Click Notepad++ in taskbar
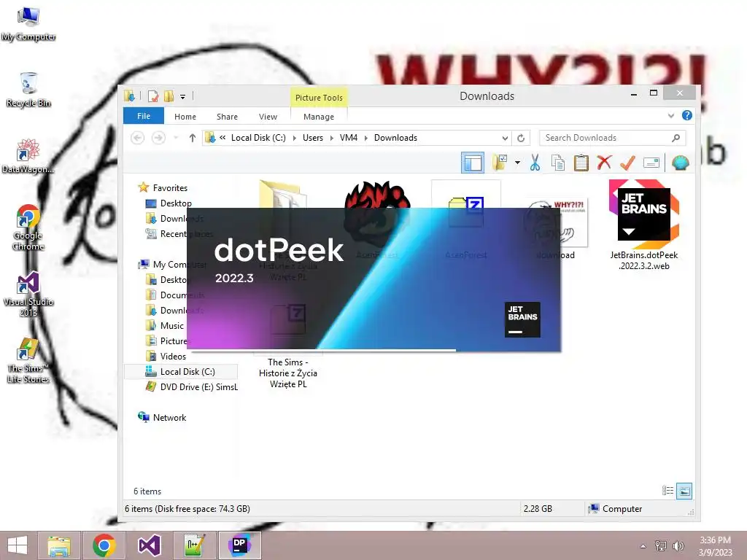Screen dimensions: 747x560 click(194, 545)
